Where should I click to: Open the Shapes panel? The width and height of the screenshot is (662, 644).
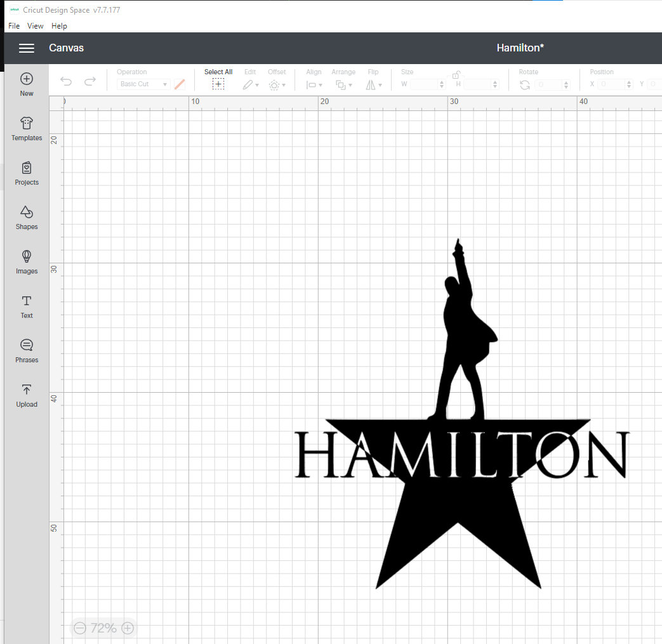pos(26,218)
